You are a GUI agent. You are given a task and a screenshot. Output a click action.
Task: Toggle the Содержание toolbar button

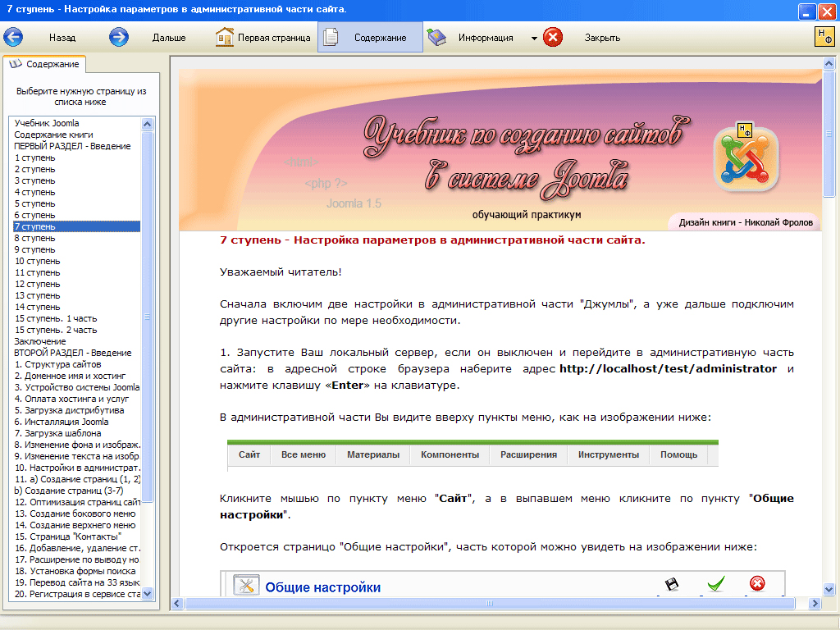[370, 38]
